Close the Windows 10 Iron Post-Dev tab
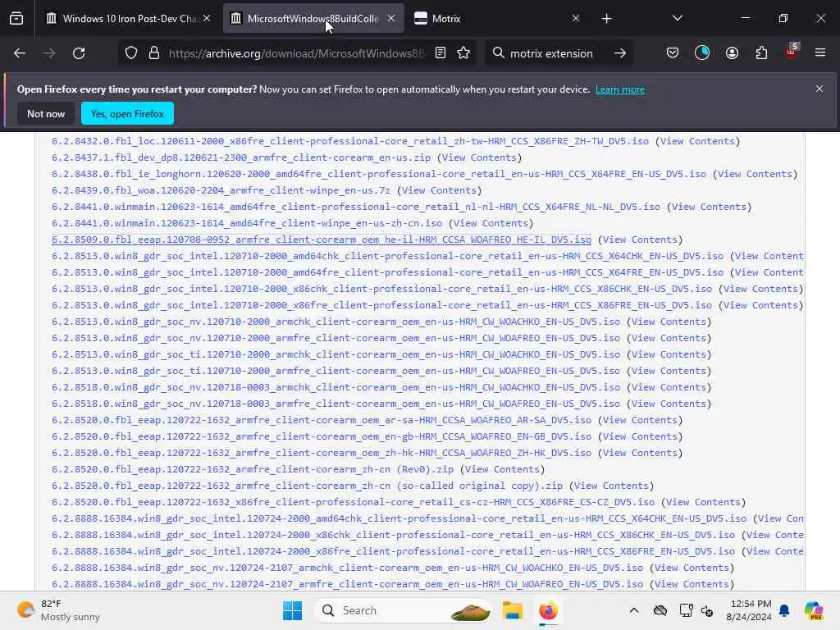840x630 pixels. 207,18
